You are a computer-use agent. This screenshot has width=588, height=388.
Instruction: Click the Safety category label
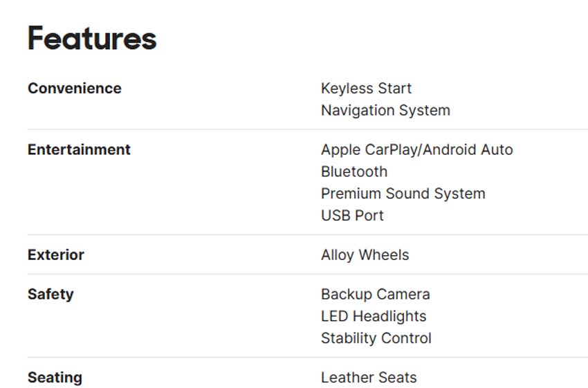coord(50,294)
